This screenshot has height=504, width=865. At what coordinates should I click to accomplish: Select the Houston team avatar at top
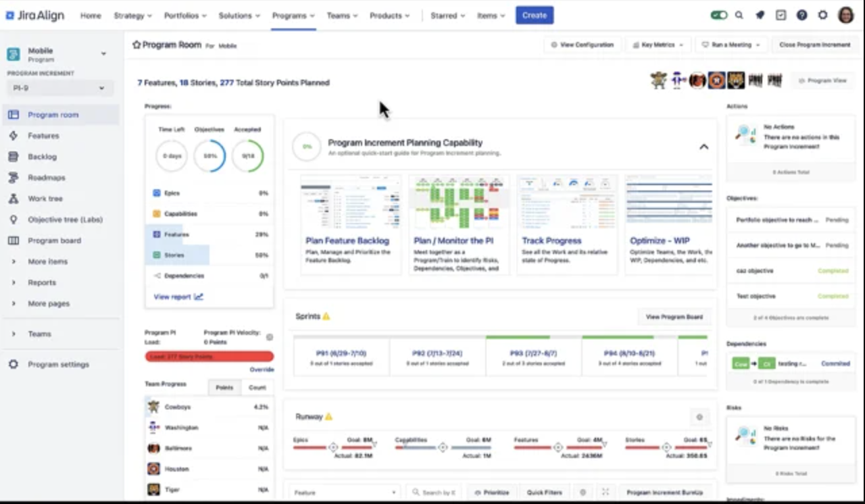pos(716,80)
